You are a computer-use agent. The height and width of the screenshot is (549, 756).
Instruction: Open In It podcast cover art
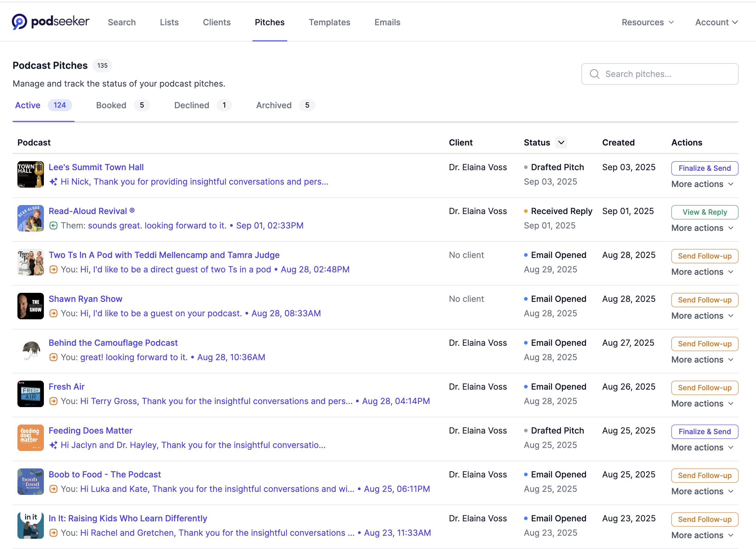31,526
